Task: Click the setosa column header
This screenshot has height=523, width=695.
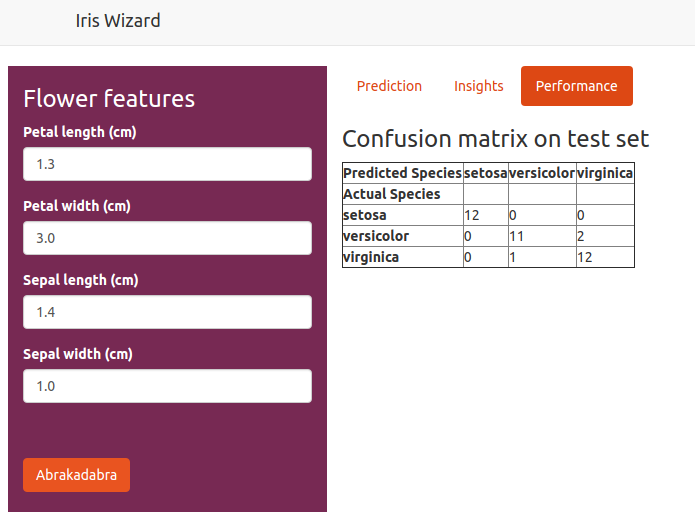Action: point(486,173)
